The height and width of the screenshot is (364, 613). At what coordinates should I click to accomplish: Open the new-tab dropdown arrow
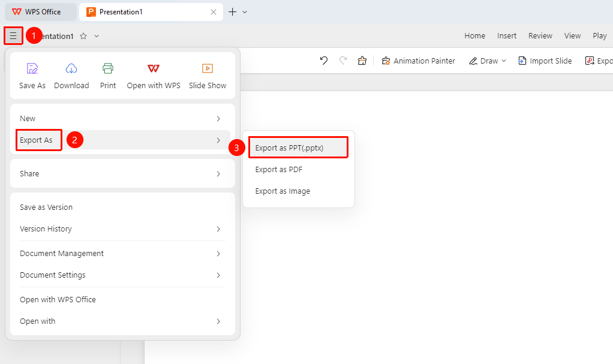245,12
